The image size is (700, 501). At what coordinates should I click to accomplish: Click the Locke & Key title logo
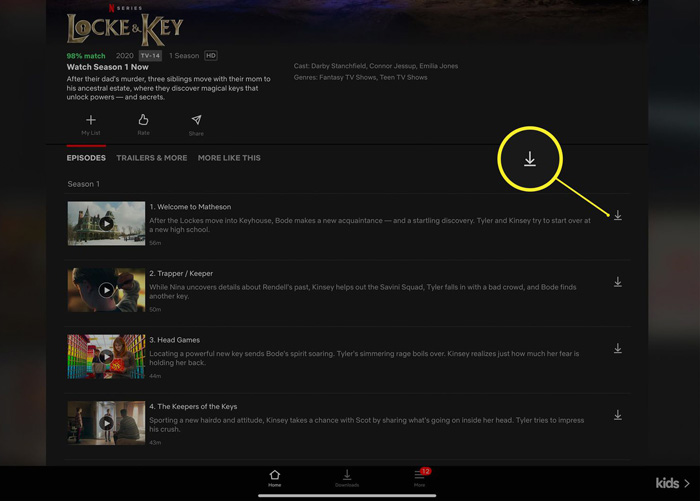coord(125,29)
